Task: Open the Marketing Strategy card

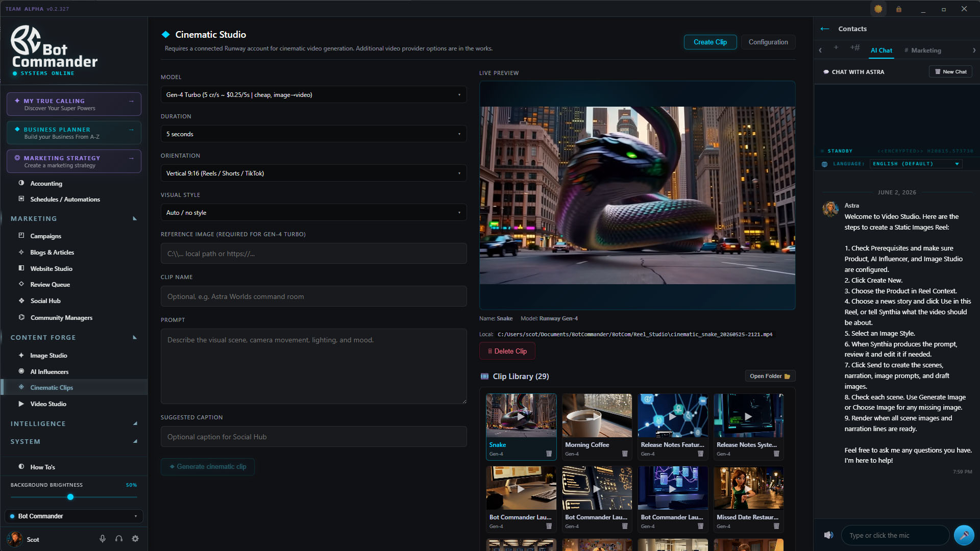Action: point(74,161)
